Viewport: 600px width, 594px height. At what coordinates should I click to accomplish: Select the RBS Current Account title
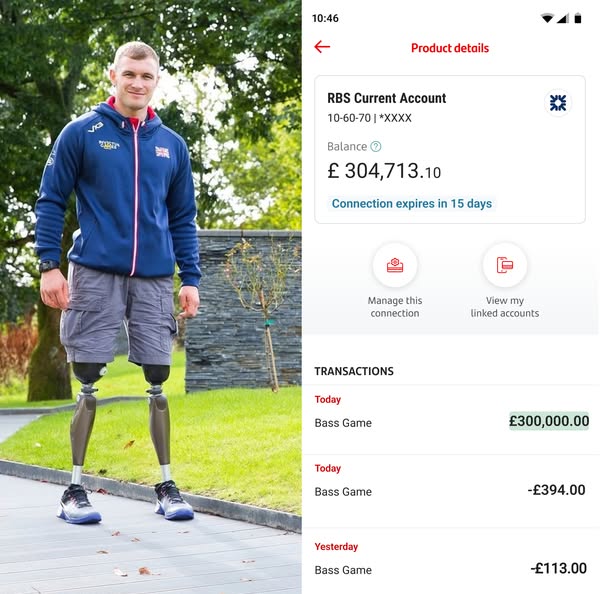(386, 98)
